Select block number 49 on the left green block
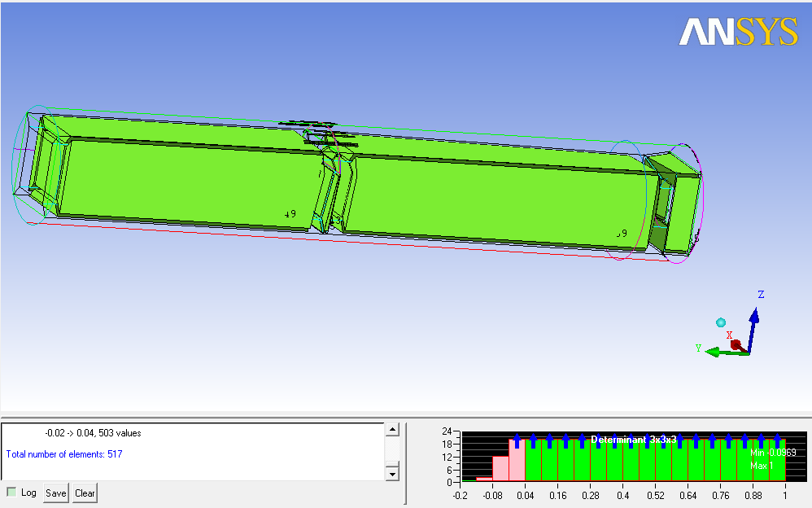This screenshot has width=812, height=508. [x=290, y=214]
